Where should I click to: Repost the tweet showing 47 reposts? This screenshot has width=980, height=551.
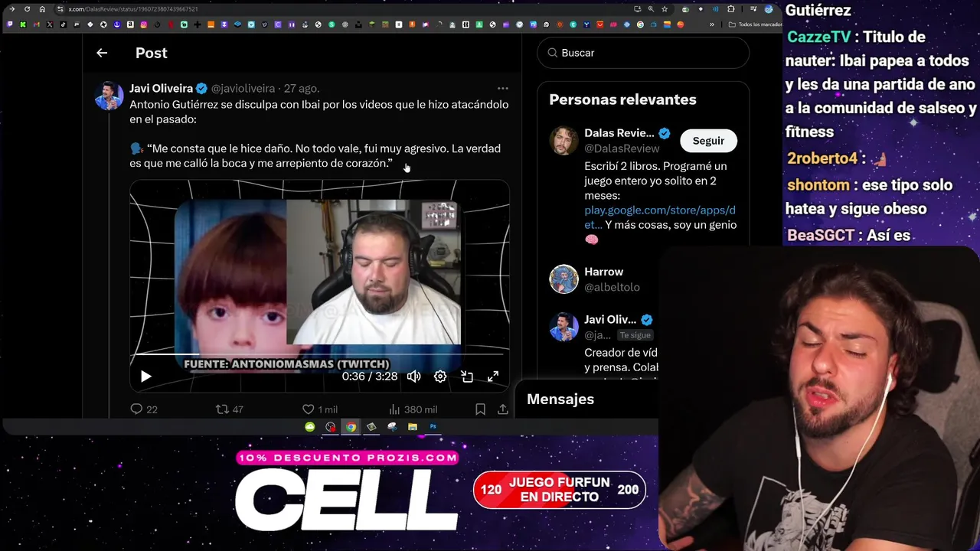[230, 409]
